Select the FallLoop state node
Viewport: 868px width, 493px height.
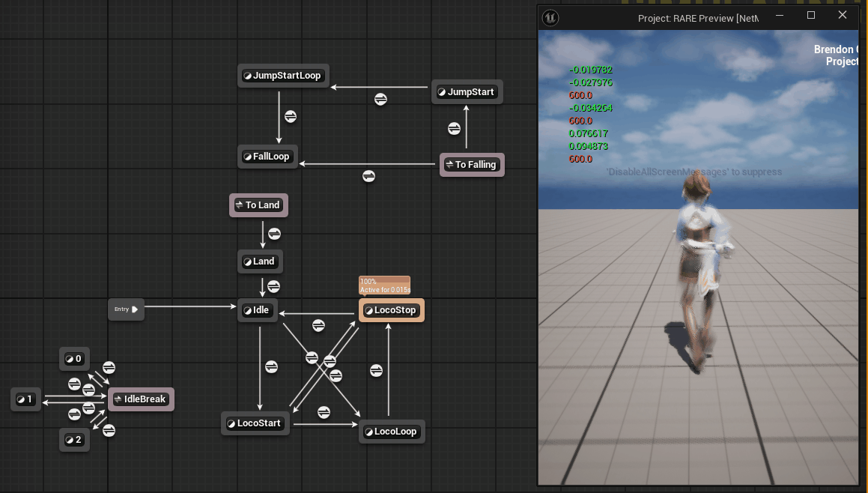pyautogui.click(x=267, y=157)
